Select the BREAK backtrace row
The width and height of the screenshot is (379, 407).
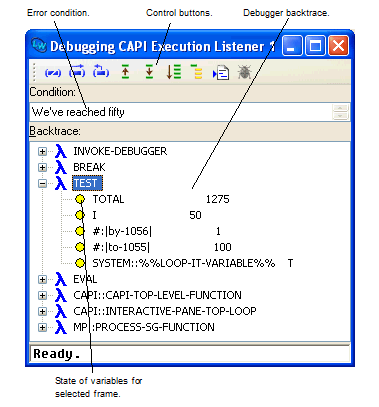coord(89,167)
